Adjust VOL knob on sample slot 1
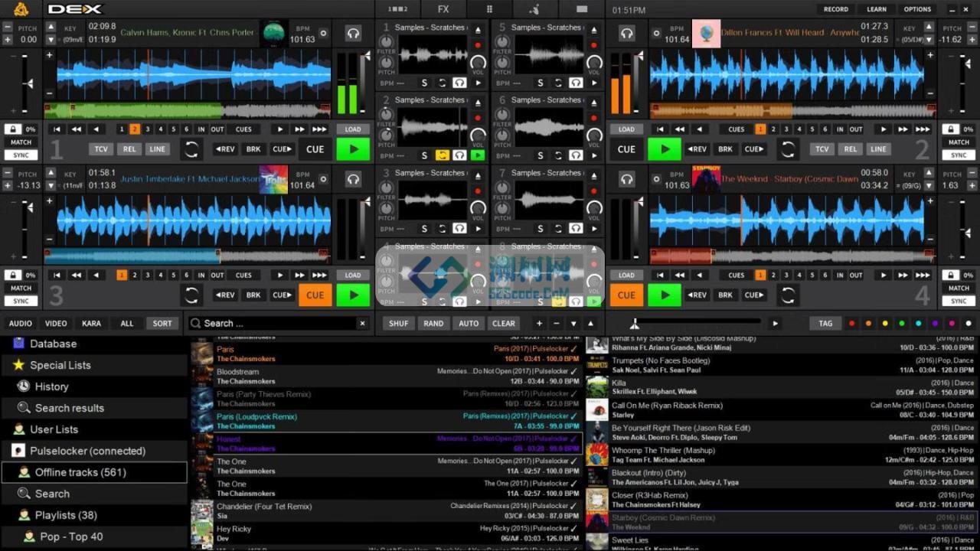980x551 pixels. coord(478,64)
